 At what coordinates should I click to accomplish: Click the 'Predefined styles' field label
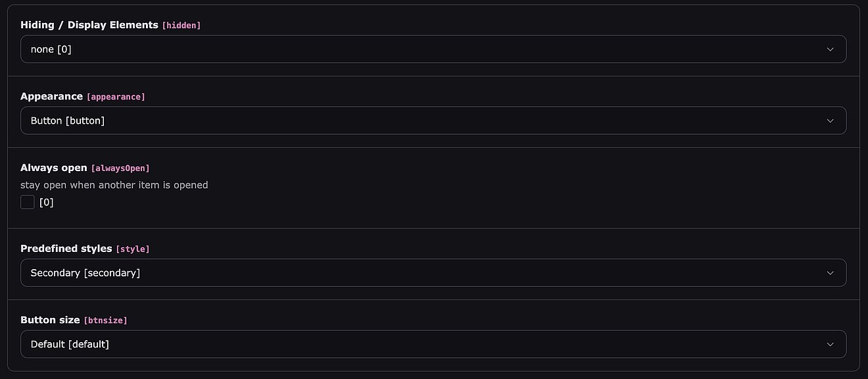pyautogui.click(x=66, y=249)
